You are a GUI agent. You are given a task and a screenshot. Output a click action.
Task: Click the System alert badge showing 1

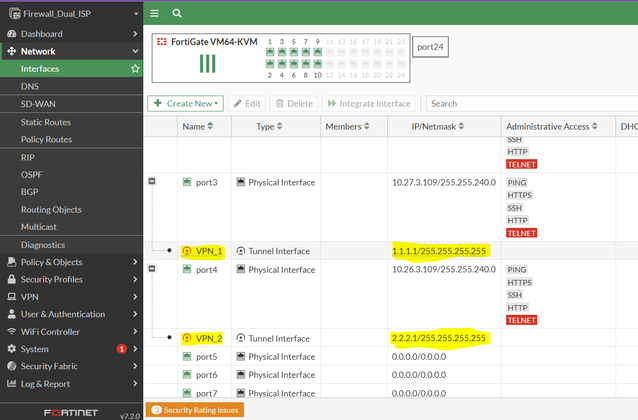coord(121,349)
